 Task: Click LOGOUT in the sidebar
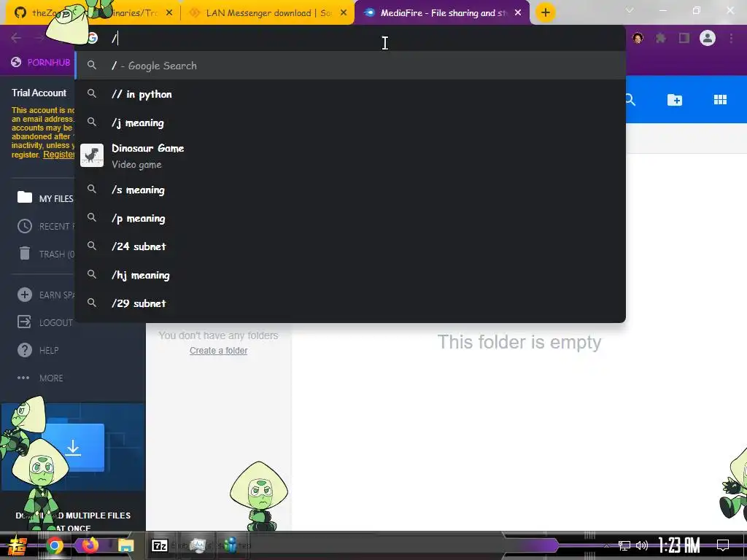tap(44, 322)
